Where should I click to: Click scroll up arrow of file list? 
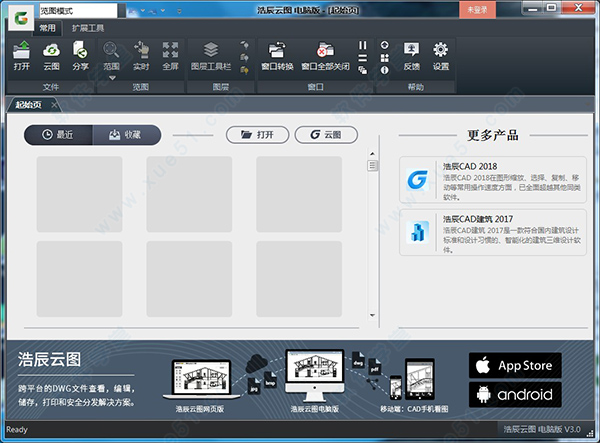[372, 154]
